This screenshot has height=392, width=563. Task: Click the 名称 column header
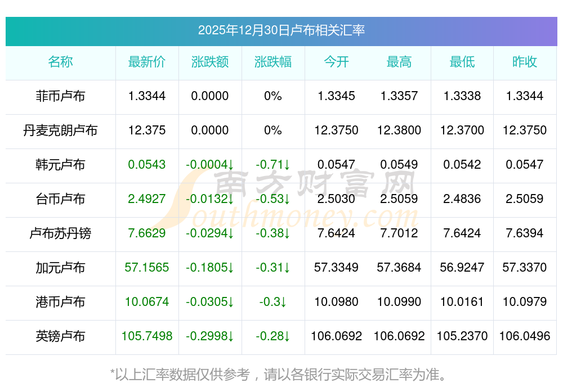(60, 62)
